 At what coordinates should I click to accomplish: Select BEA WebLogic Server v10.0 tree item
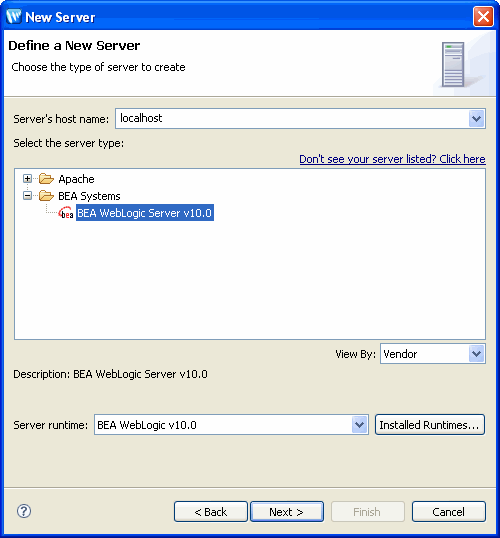(x=144, y=213)
